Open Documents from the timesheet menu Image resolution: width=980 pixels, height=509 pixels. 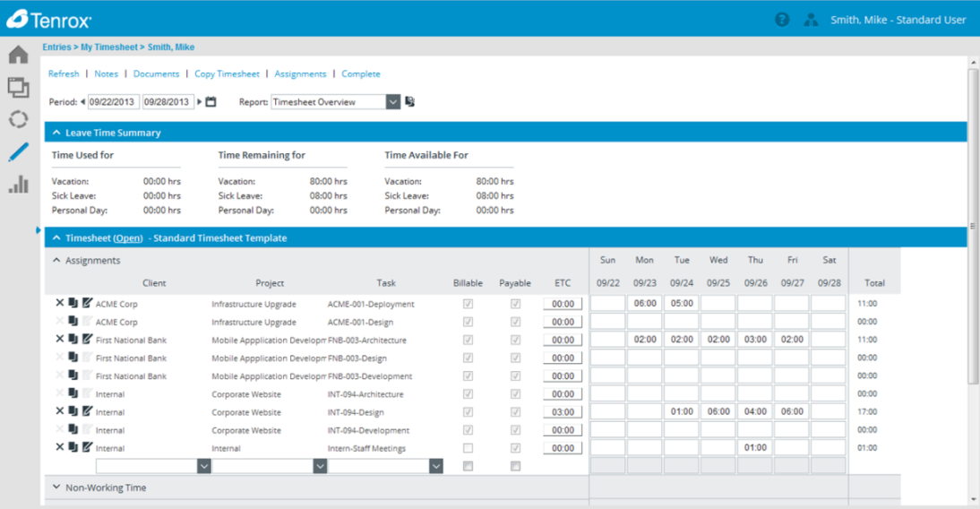pyautogui.click(x=156, y=73)
